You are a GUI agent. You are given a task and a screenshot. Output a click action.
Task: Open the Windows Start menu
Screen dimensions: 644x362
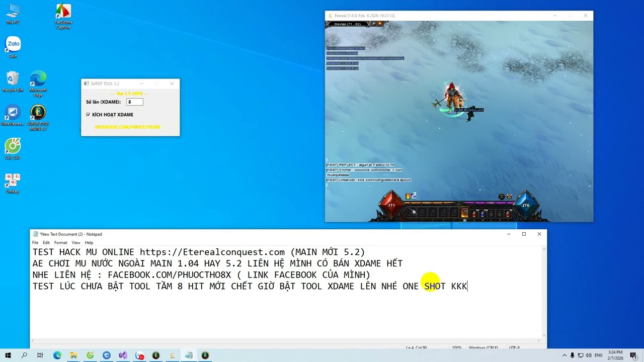click(8, 355)
